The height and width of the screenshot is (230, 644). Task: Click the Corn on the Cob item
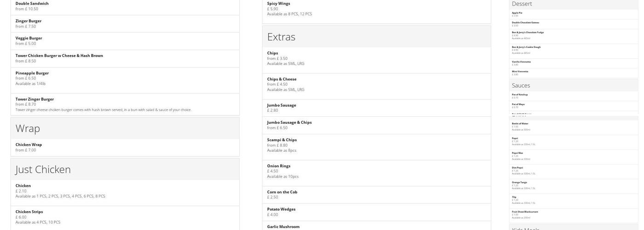(x=282, y=192)
